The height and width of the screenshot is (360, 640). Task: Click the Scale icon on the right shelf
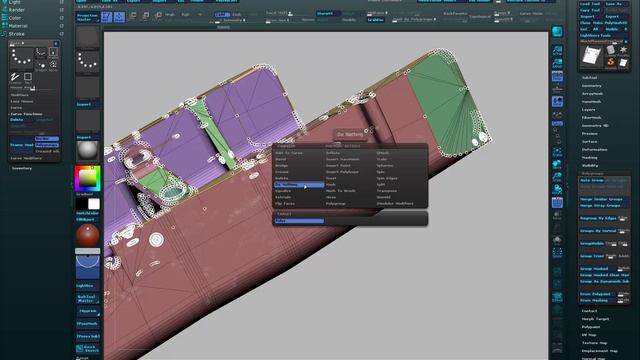click(557, 177)
